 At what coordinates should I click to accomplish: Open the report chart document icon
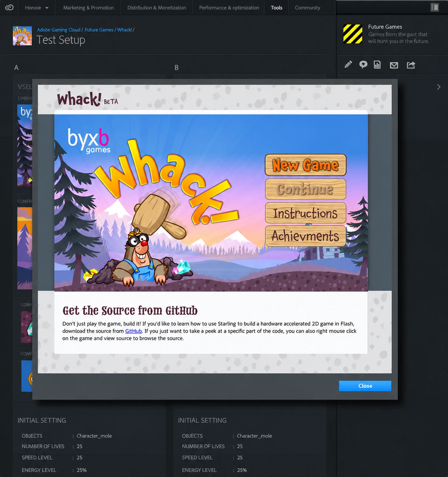click(x=377, y=64)
